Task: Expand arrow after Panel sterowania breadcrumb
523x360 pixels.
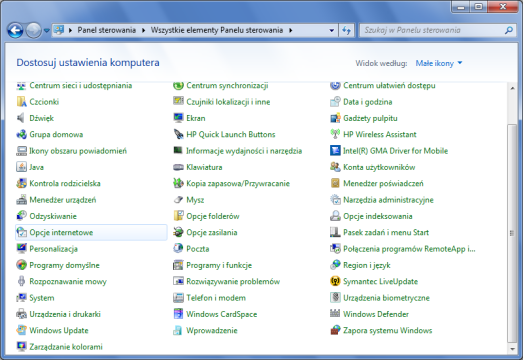Action: pos(143,30)
